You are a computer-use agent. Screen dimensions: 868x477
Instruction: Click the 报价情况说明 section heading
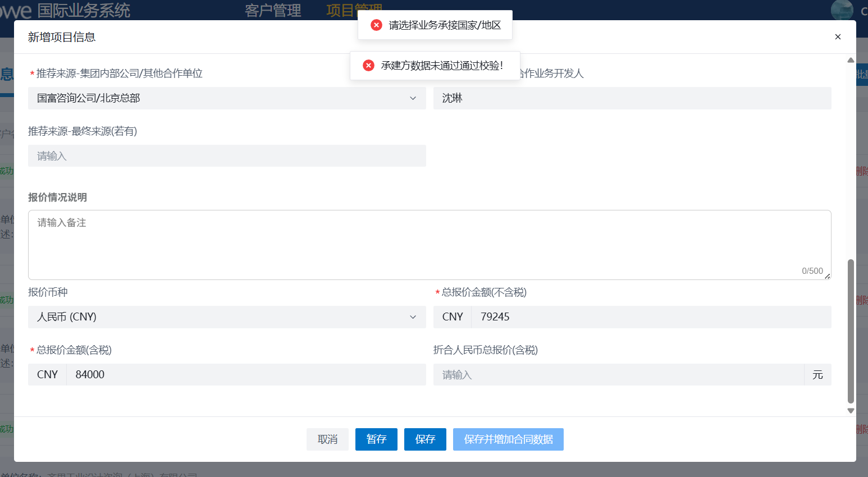pyautogui.click(x=57, y=198)
